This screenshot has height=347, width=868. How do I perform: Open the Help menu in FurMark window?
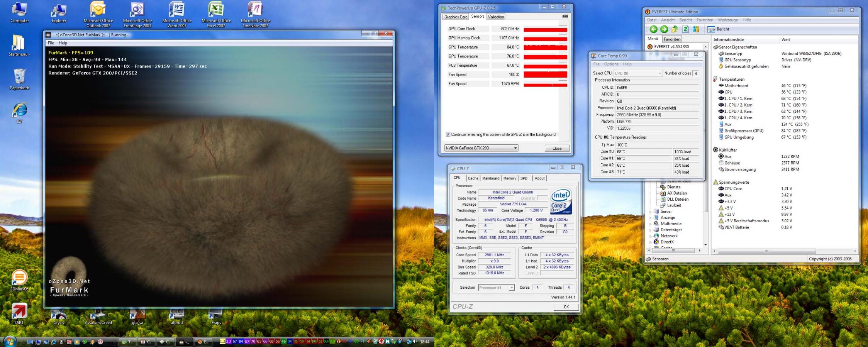coord(63,43)
